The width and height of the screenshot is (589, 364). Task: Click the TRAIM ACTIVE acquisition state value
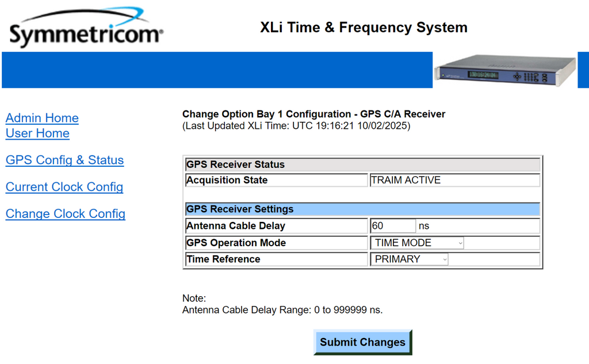pyautogui.click(x=406, y=180)
